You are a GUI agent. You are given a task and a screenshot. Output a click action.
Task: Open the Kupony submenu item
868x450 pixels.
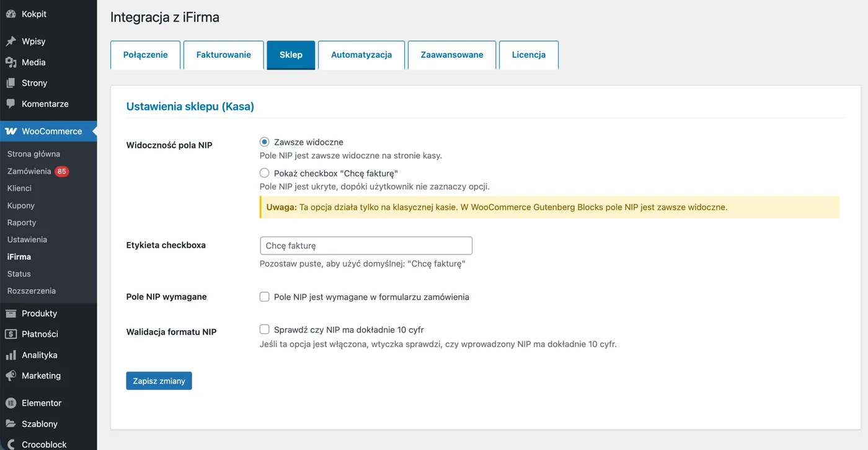click(21, 205)
